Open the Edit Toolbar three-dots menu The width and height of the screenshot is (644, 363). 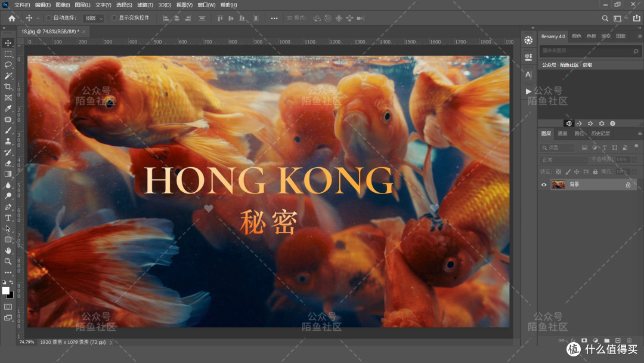[8, 272]
